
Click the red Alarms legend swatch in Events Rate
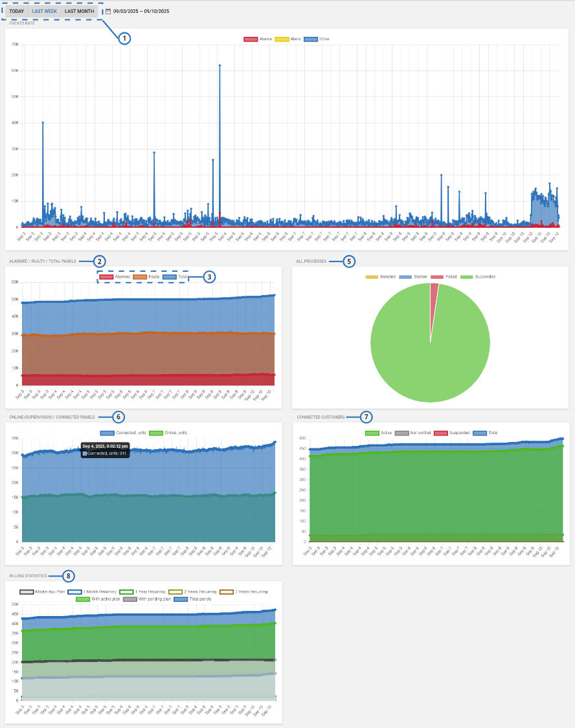250,39
